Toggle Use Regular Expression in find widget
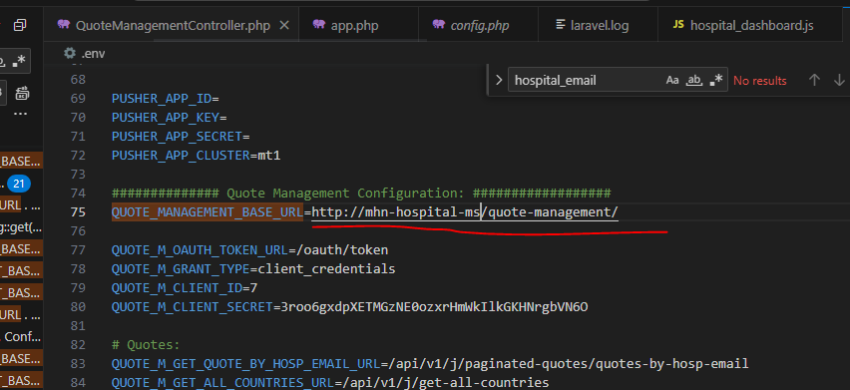Viewport: 850px width, 390px height. tap(716, 80)
